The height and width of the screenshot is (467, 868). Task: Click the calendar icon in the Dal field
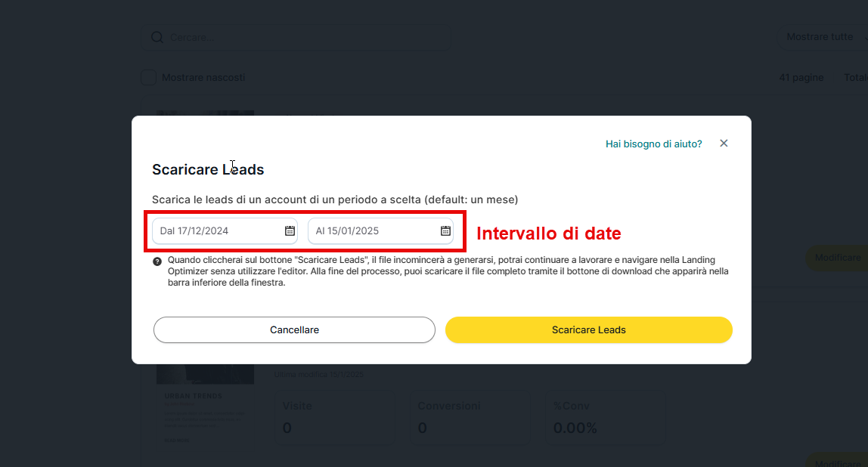(x=290, y=230)
